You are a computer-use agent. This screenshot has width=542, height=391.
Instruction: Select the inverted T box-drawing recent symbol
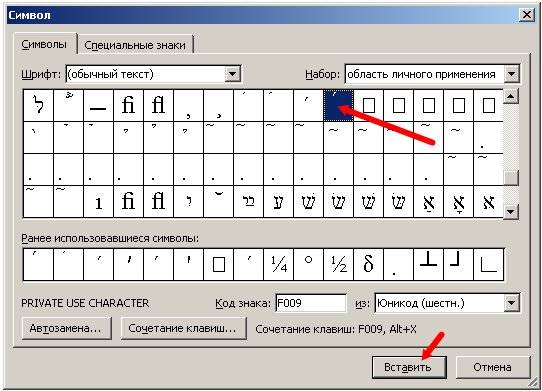(429, 264)
